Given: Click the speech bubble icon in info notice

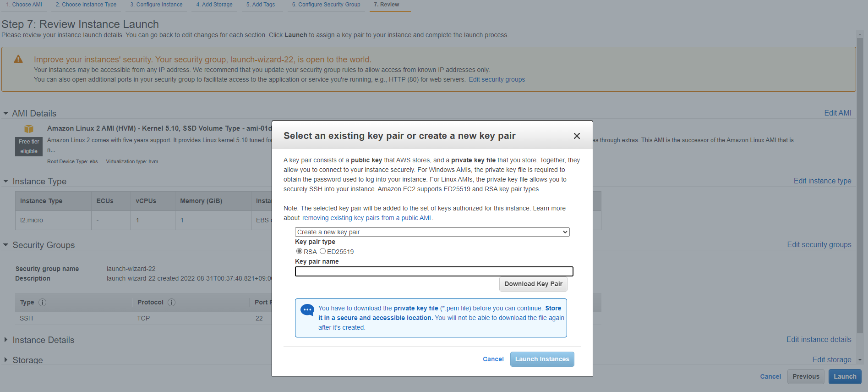Looking at the screenshot, I should click(x=307, y=310).
